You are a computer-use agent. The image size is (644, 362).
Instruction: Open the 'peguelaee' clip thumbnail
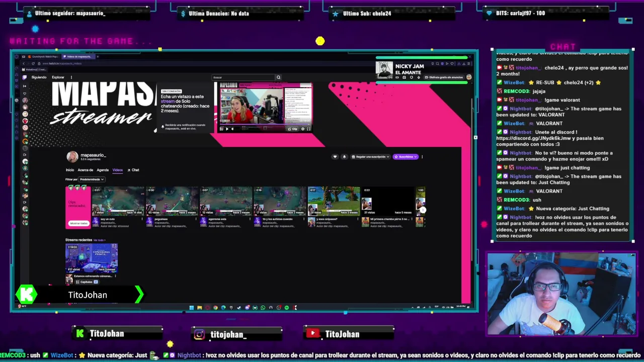click(x=173, y=201)
